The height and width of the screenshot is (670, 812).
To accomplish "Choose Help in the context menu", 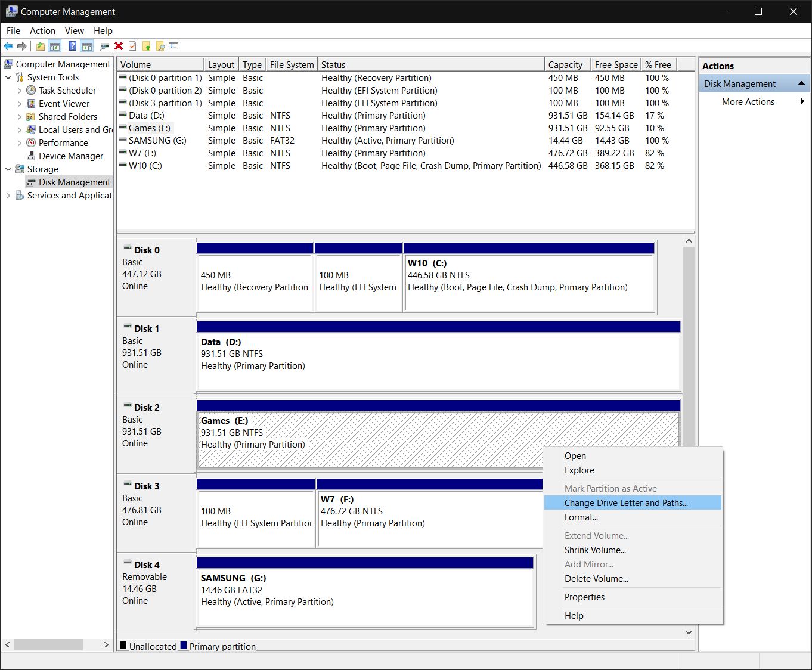I will click(633, 616).
